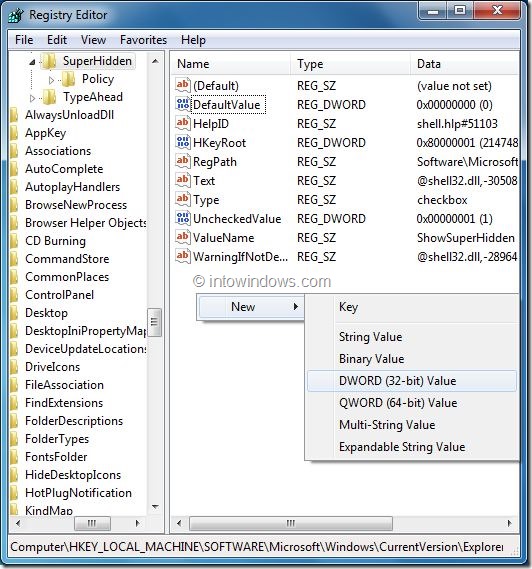This screenshot has height=569, width=532.
Task: Create a new DWORD (32-bit) Value
Action: [412, 381]
